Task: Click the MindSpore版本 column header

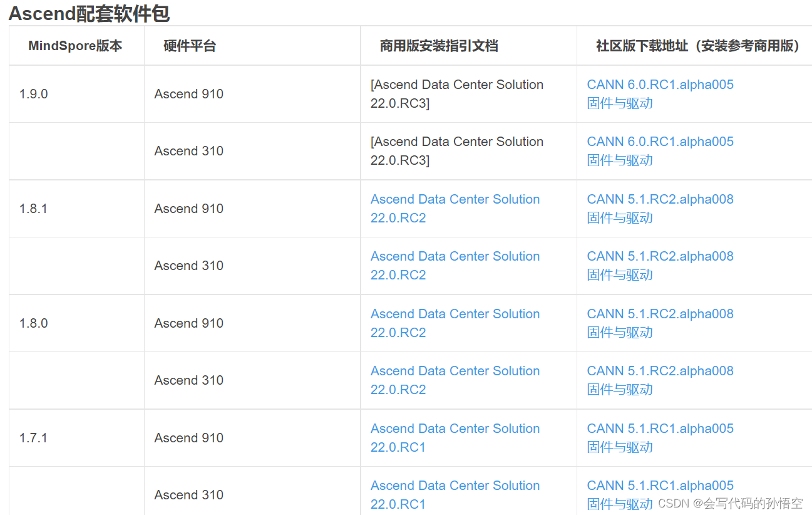Action: point(75,46)
